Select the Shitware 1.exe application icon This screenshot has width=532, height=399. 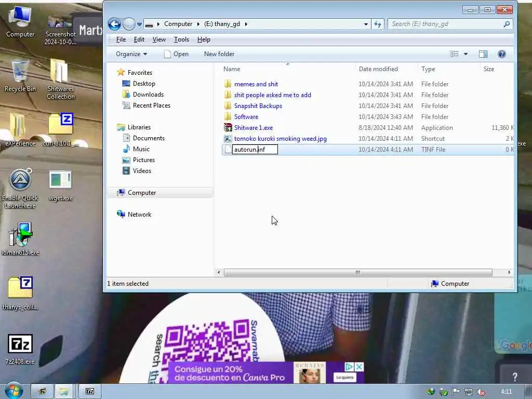point(228,128)
